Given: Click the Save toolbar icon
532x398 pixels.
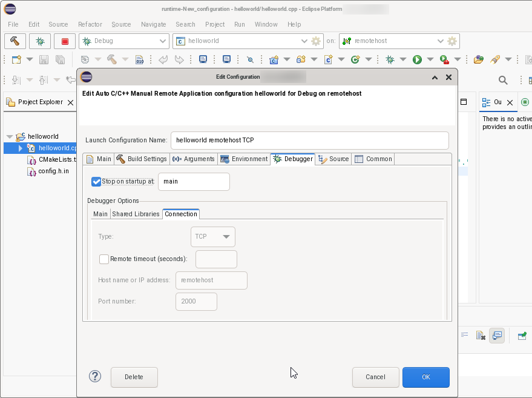Looking at the screenshot, I should [43, 59].
